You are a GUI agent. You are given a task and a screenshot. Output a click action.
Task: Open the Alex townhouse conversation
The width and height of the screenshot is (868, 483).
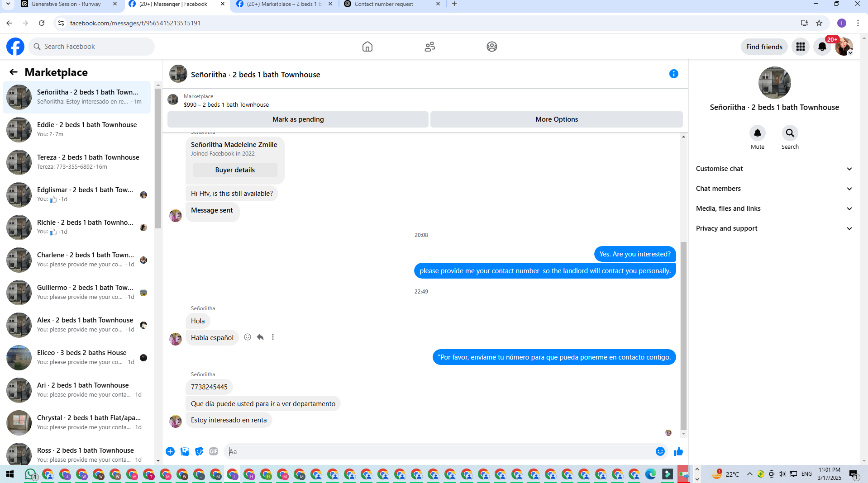point(77,325)
